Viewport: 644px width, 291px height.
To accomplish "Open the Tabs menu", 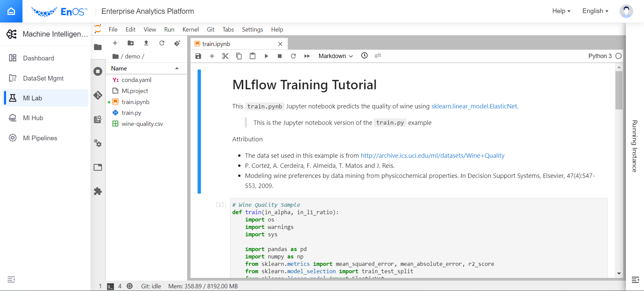I will click(x=228, y=30).
